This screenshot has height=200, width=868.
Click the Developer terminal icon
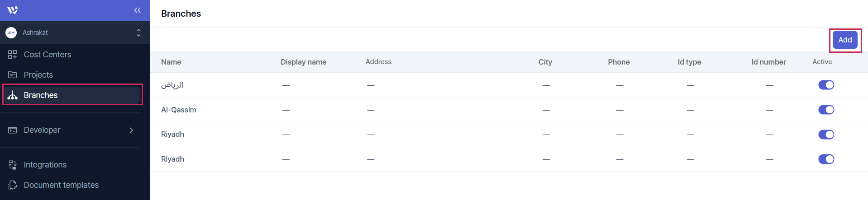point(13,130)
